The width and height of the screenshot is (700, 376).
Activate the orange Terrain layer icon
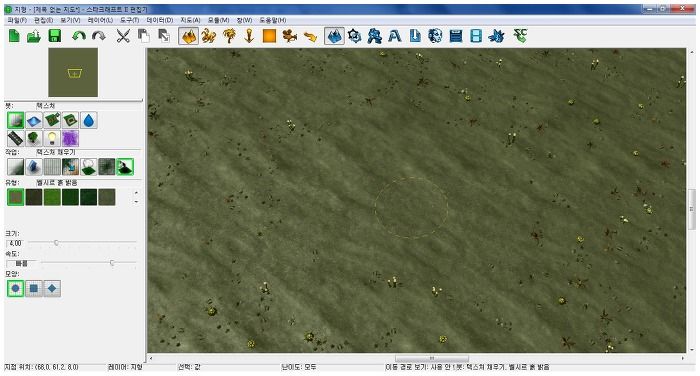188,36
